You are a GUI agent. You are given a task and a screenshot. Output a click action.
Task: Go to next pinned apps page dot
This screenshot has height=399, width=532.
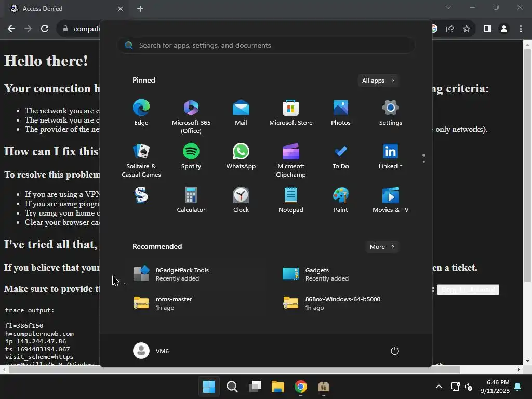(x=424, y=162)
